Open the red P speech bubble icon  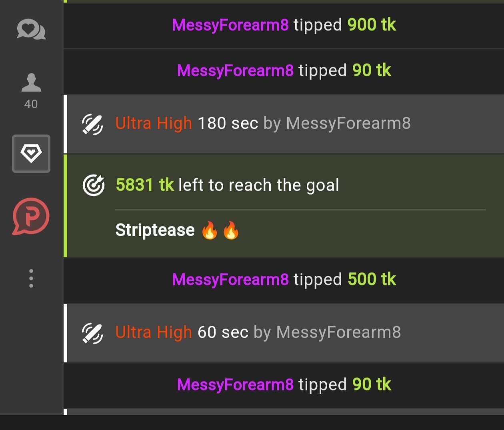31,216
